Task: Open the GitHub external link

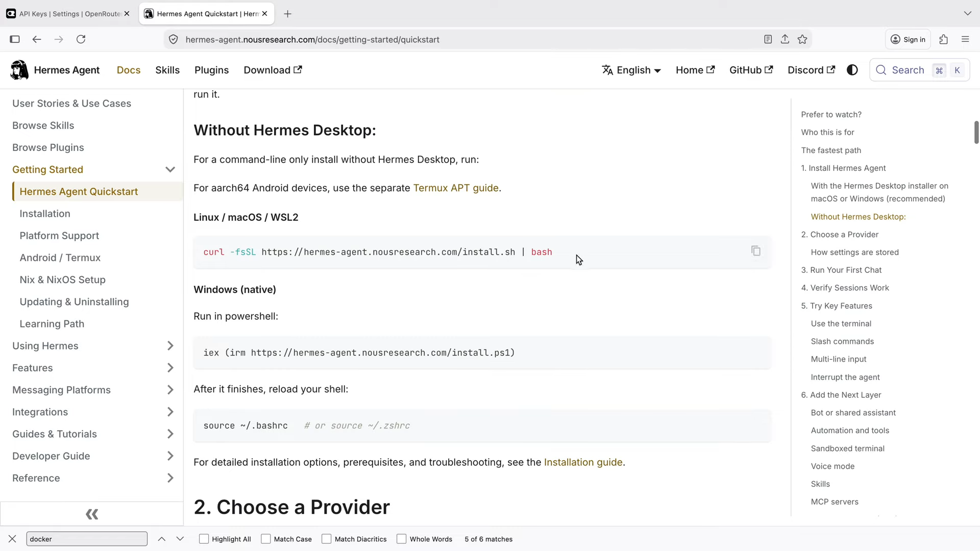Action: coord(751,70)
